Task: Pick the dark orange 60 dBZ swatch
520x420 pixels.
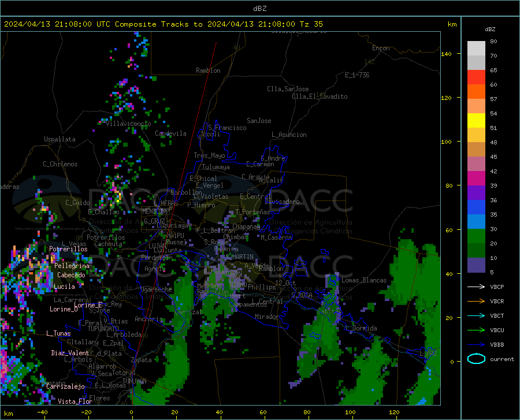Action: click(476, 92)
